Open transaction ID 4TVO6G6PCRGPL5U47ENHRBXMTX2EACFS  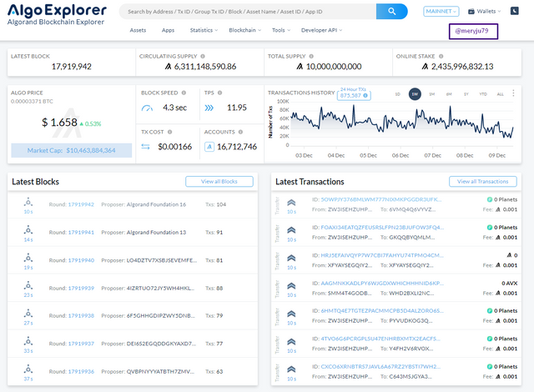(x=380, y=339)
